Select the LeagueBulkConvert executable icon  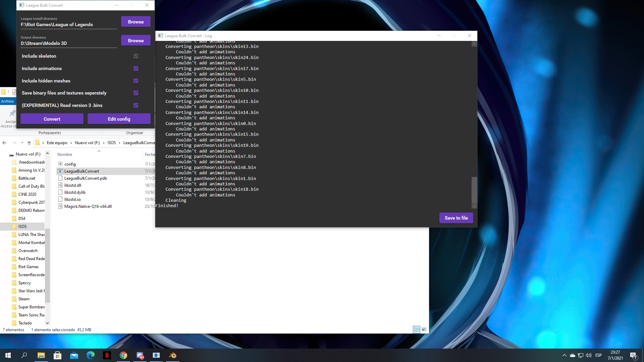pos(60,171)
